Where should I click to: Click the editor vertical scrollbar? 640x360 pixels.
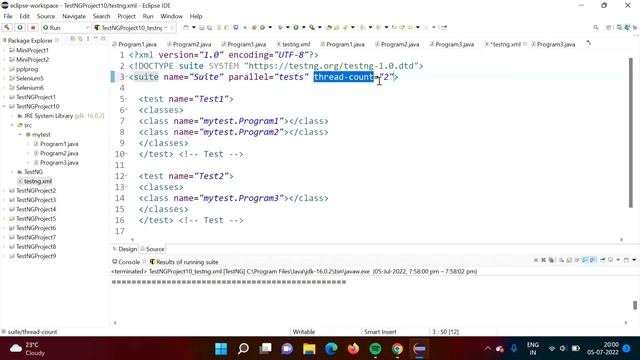[631, 133]
